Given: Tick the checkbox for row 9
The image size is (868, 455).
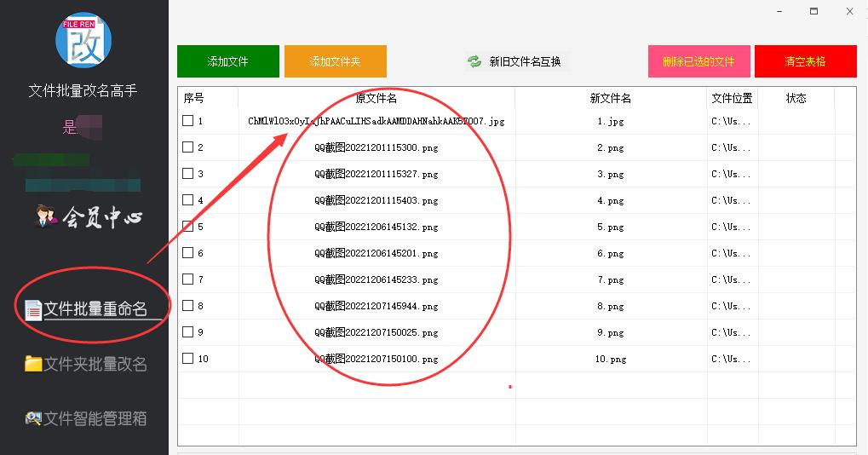Looking at the screenshot, I should coord(187,332).
